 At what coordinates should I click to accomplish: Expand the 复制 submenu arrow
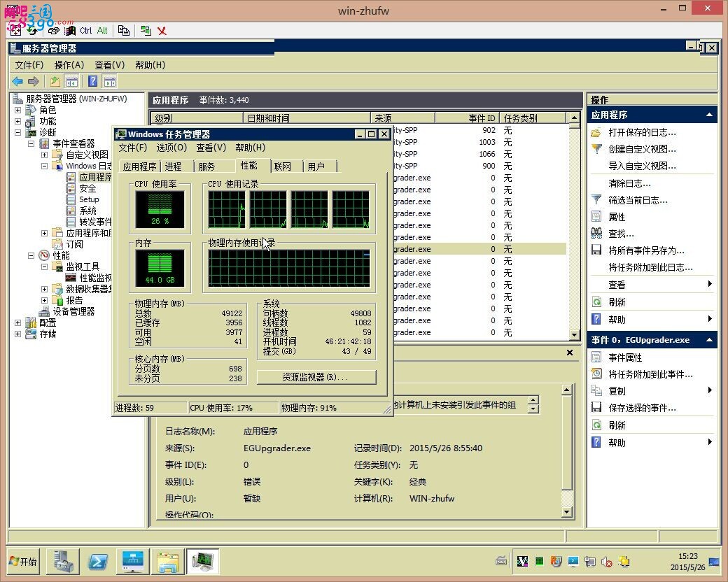tap(710, 390)
